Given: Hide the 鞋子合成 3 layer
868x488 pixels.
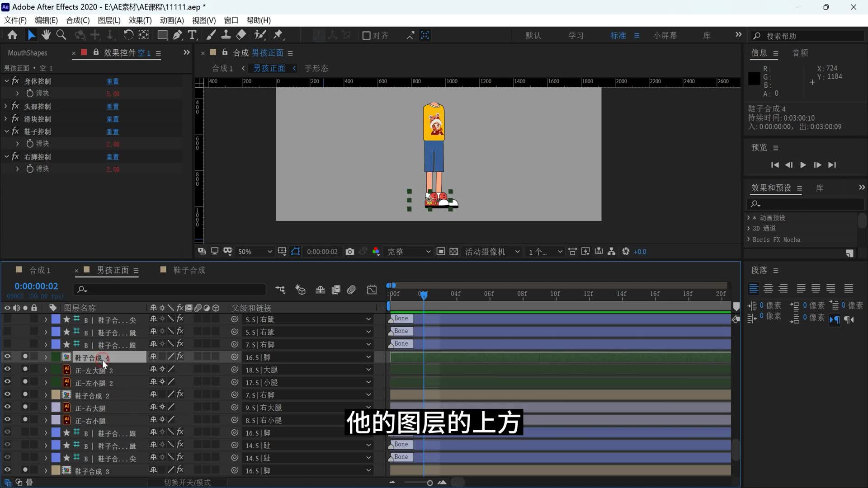Looking at the screenshot, I should point(7,470).
